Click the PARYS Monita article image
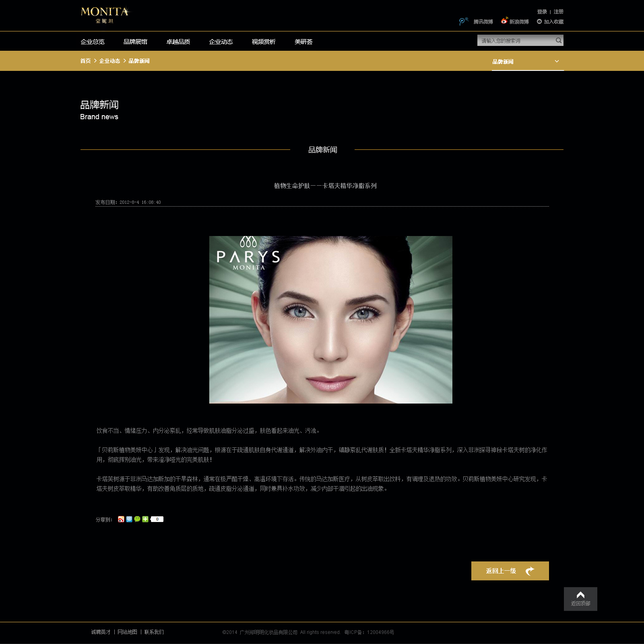 coord(331,320)
